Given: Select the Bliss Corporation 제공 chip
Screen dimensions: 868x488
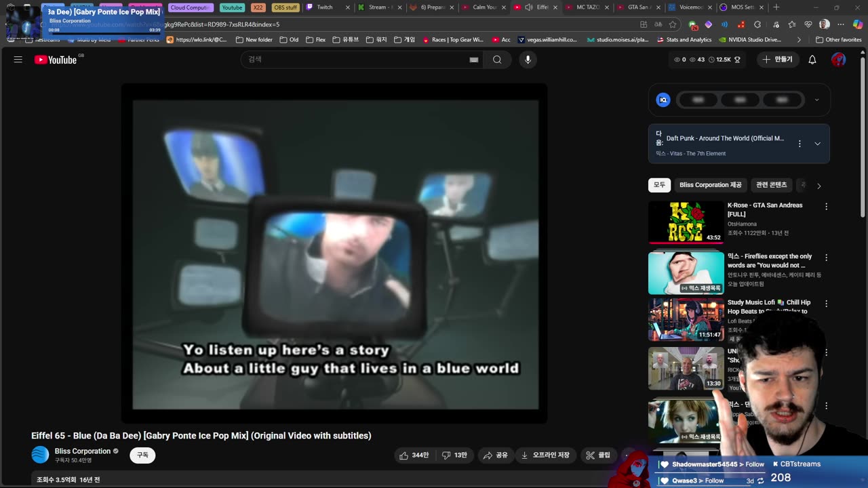Looking at the screenshot, I should (x=710, y=185).
